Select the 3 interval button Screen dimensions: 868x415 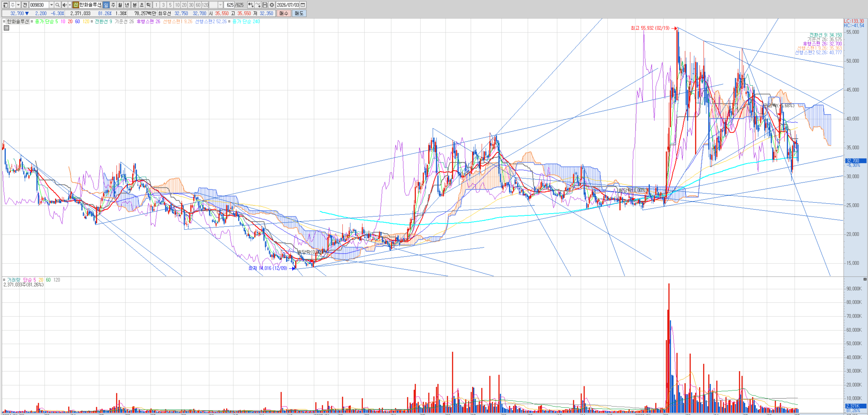(164, 5)
